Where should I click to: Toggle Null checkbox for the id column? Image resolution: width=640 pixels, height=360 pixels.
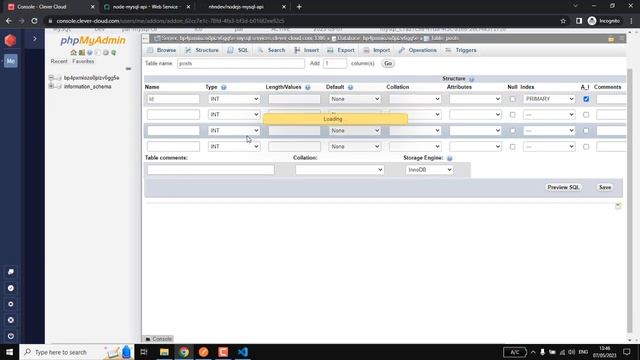[512, 99]
